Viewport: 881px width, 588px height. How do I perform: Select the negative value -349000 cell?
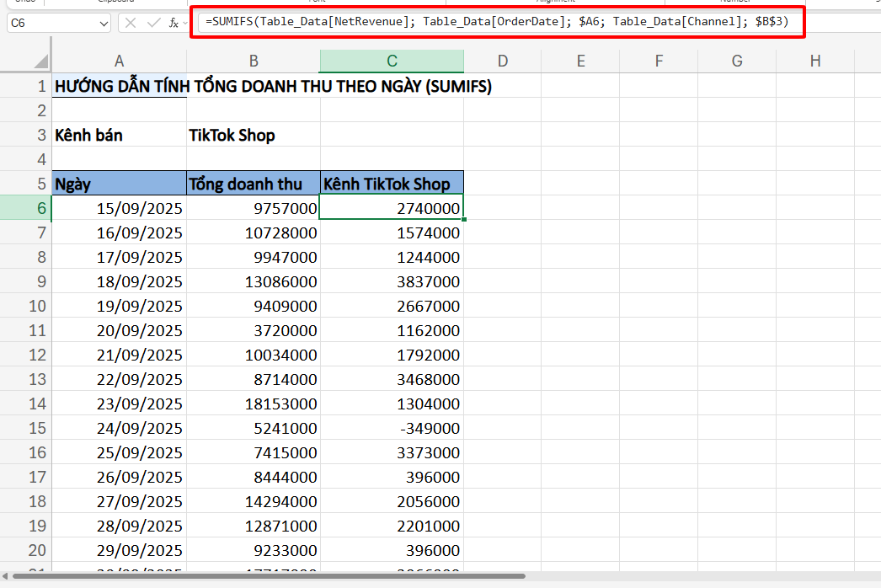click(392, 428)
